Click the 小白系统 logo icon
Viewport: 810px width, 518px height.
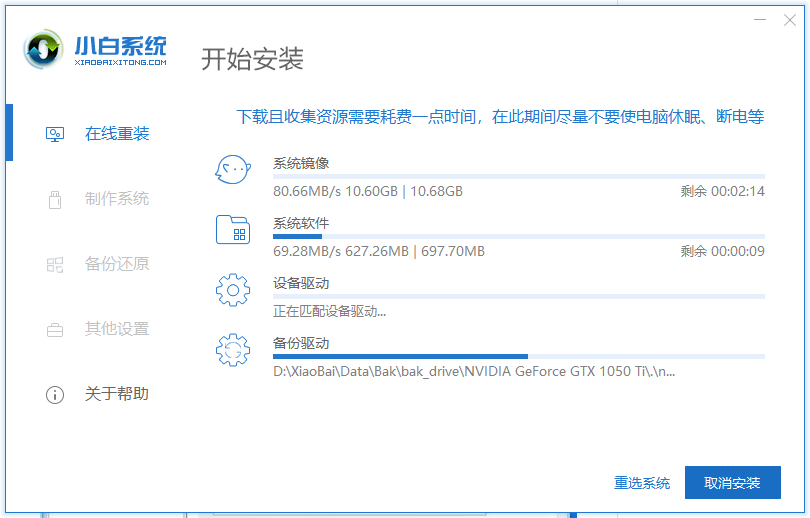pos(43,50)
